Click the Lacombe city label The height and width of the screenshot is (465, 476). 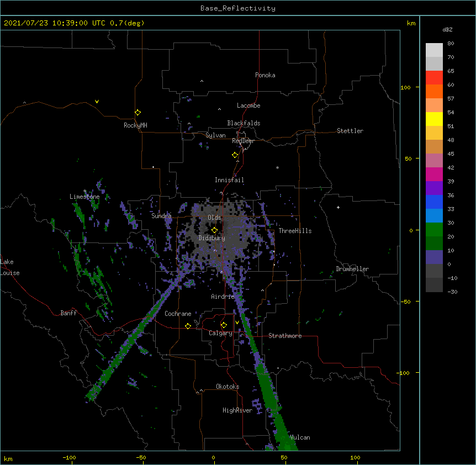click(x=248, y=105)
